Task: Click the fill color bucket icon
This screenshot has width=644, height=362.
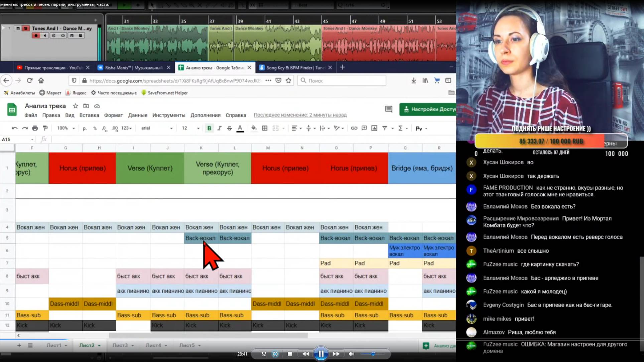Action: (254, 128)
